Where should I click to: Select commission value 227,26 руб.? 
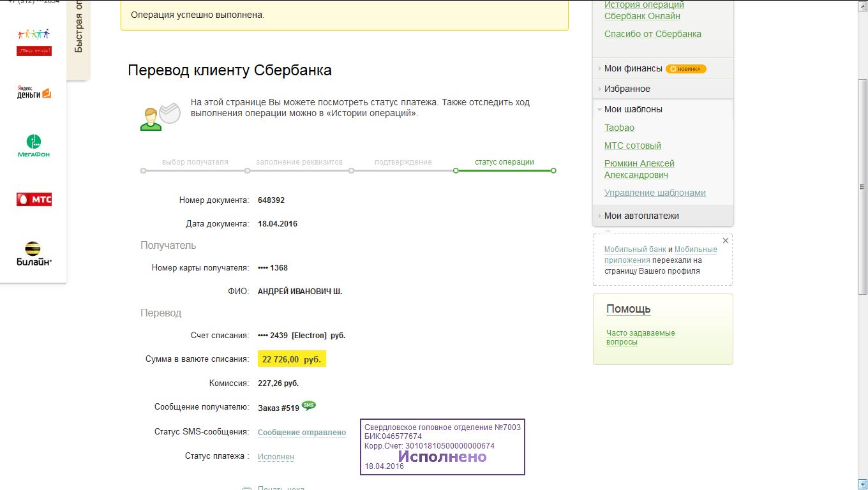pos(278,383)
